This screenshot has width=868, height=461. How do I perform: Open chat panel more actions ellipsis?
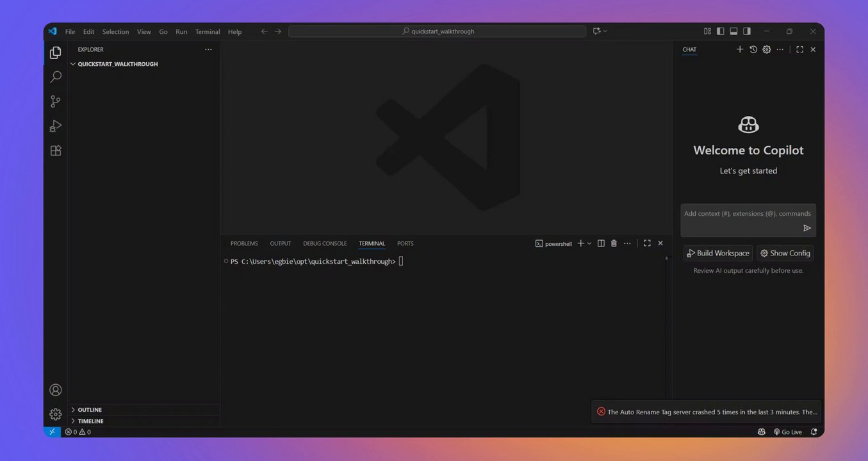click(x=780, y=49)
